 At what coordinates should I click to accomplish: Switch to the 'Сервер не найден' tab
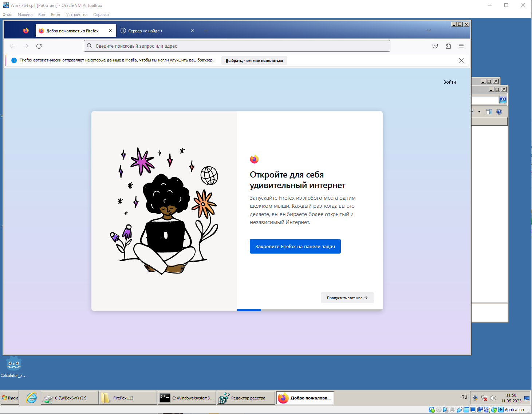click(157, 31)
